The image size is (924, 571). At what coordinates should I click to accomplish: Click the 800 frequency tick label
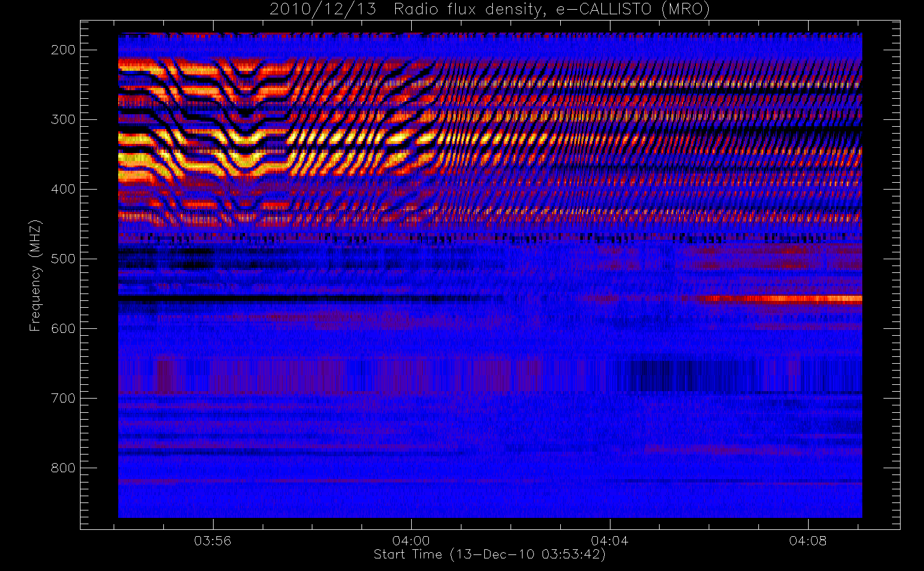point(63,468)
